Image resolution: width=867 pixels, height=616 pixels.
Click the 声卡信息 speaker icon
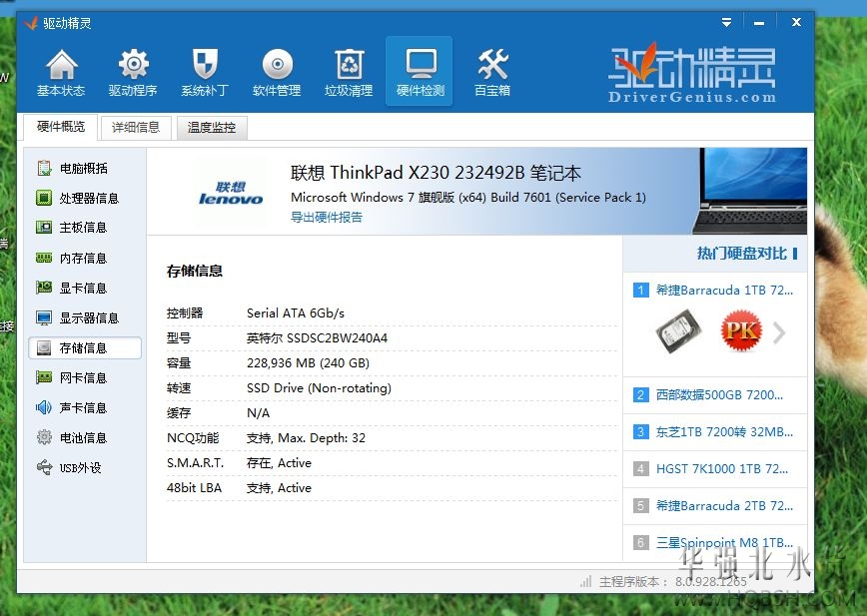click(44, 407)
